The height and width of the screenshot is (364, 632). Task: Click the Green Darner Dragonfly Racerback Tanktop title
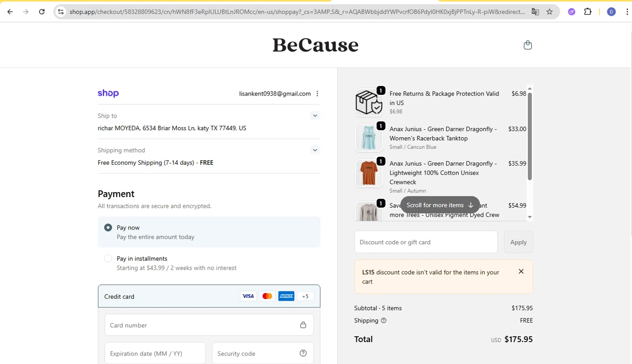pyautogui.click(x=443, y=134)
